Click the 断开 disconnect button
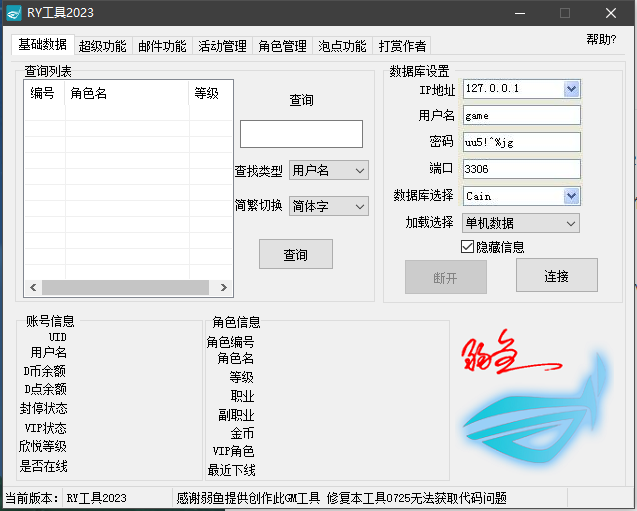This screenshot has width=637, height=511. [446, 277]
